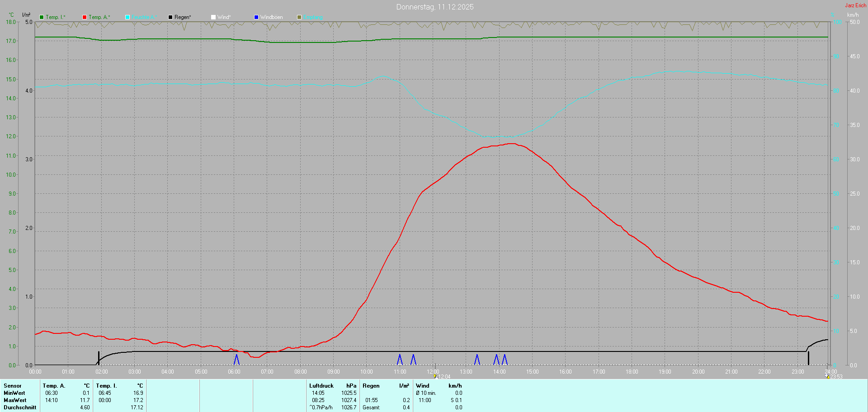The image size is (868, 412).
Task: Click the blue Windböen legend swatch
Action: tap(256, 17)
